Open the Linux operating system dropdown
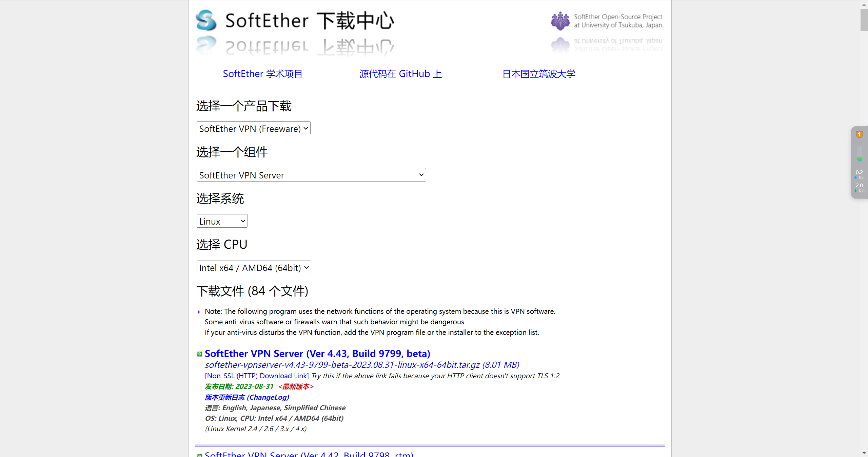 [222, 221]
